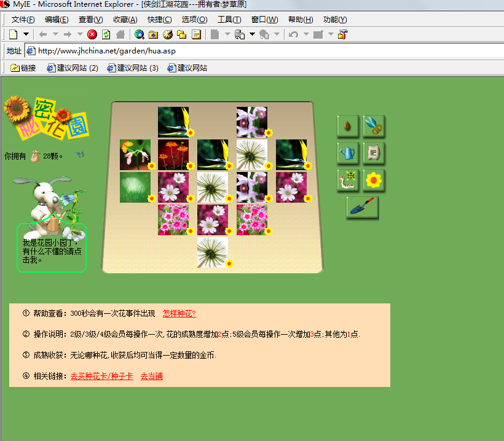This screenshot has height=441, width=504.
Task: Click the yellow notepad toolbar icon
Action: (196, 34)
